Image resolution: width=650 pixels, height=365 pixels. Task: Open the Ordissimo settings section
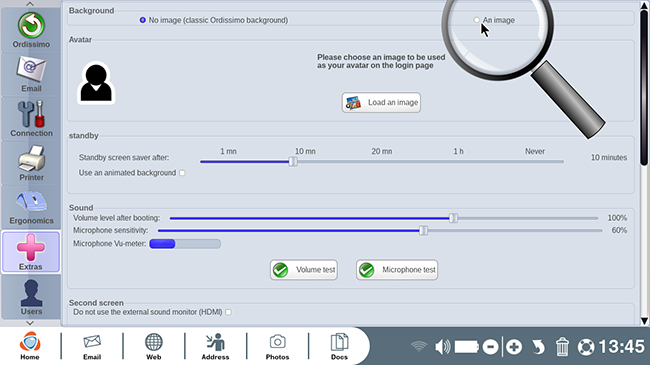pyautogui.click(x=31, y=30)
